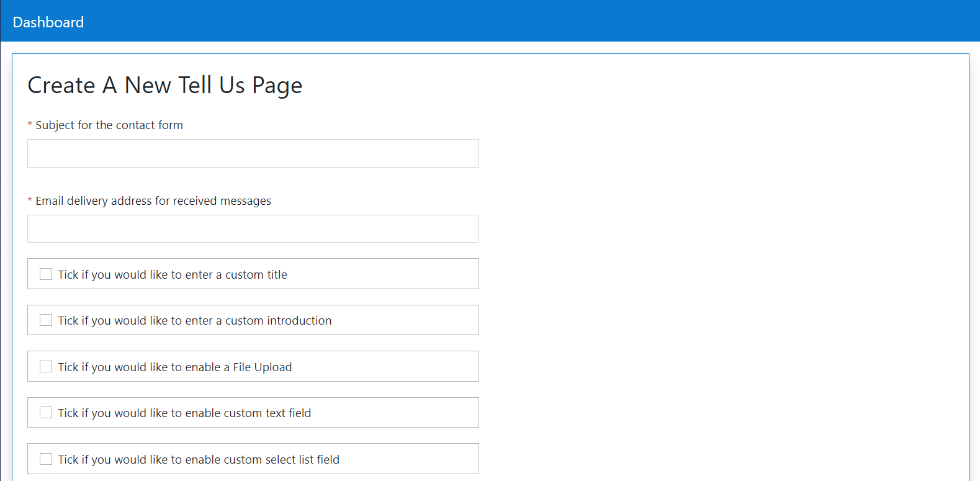Tick the custom title checkbox

[46, 274]
